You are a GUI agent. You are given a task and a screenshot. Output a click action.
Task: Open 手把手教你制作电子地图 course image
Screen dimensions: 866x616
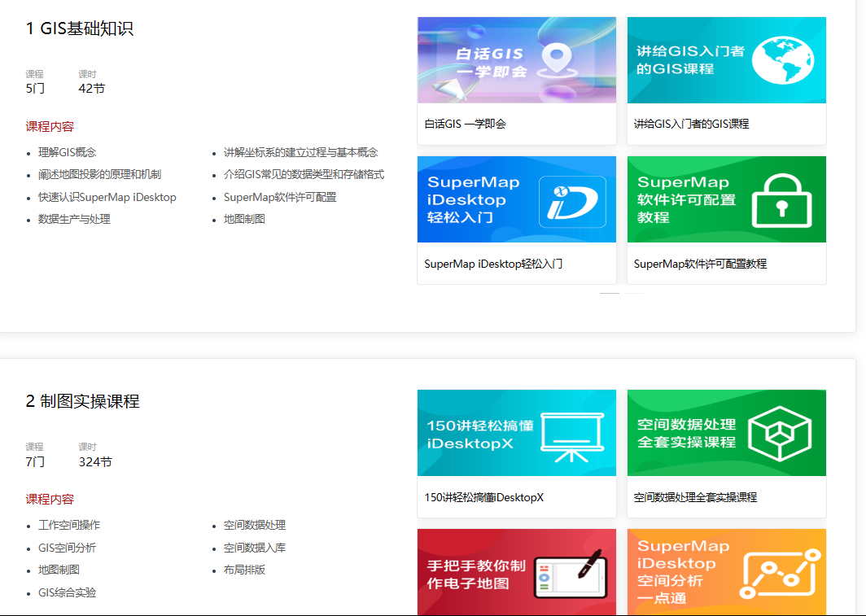click(516, 572)
